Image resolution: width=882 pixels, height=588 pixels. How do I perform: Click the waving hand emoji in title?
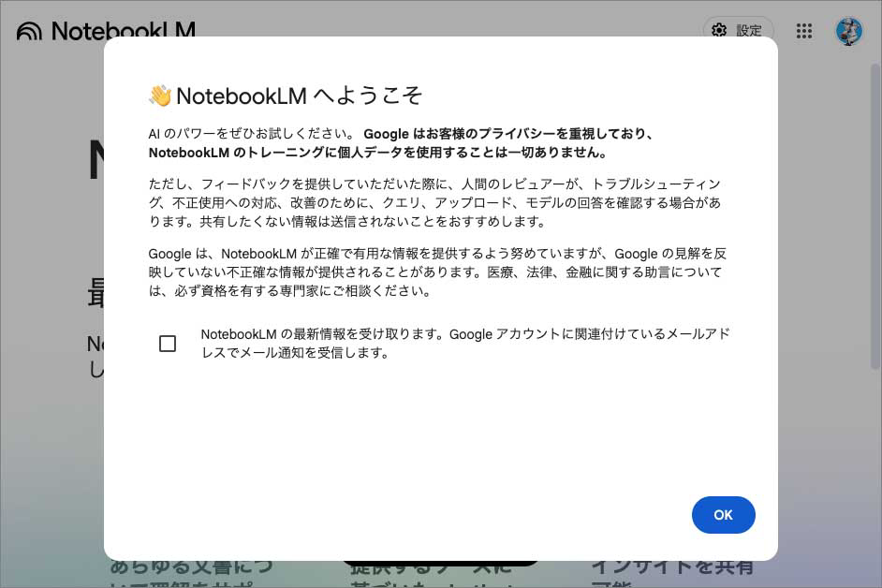click(160, 96)
